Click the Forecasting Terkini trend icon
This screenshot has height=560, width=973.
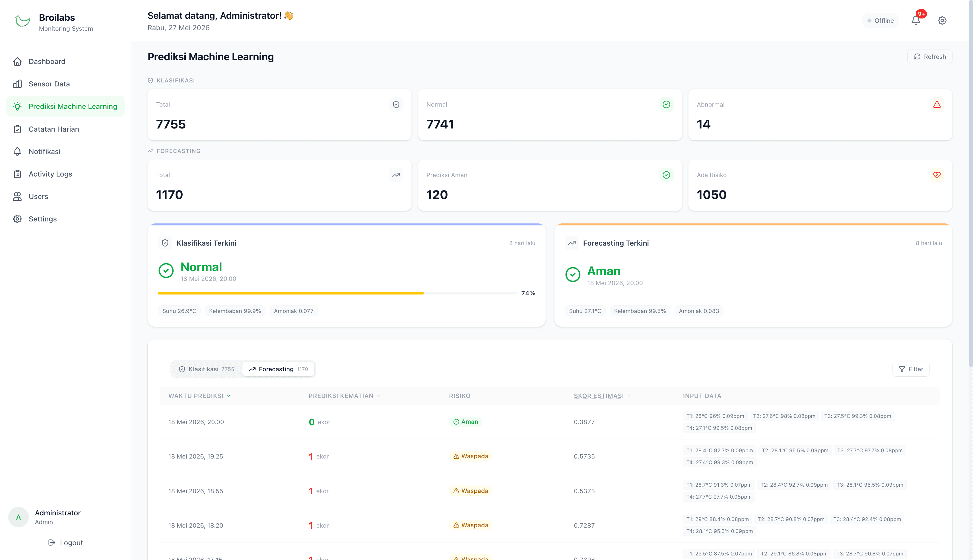[x=572, y=243]
